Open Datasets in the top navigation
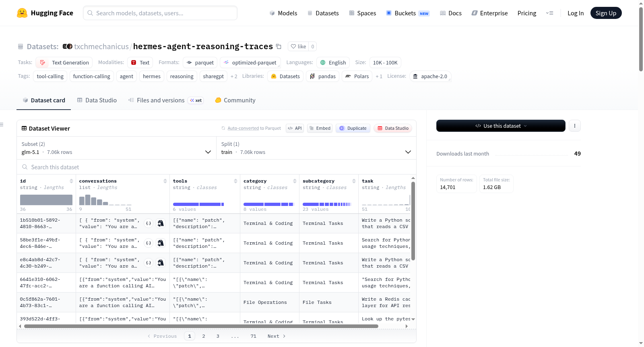 click(323, 13)
